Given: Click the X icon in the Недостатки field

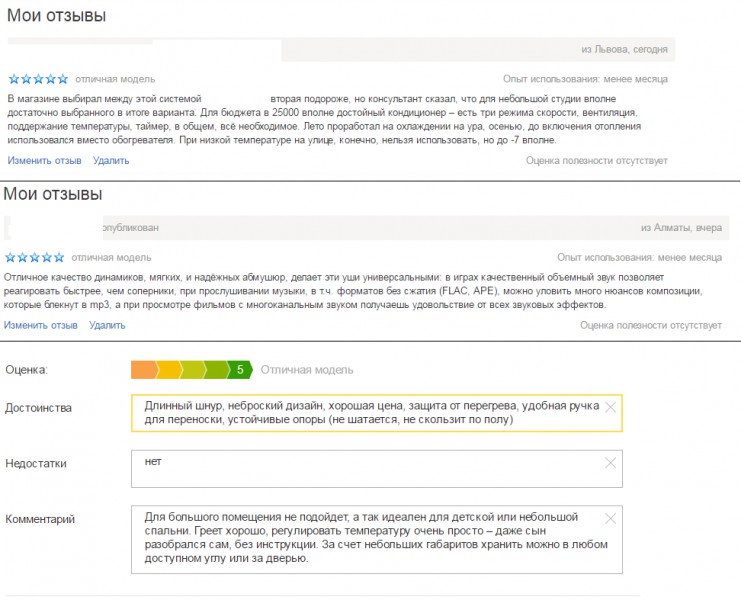Looking at the screenshot, I should click(610, 463).
